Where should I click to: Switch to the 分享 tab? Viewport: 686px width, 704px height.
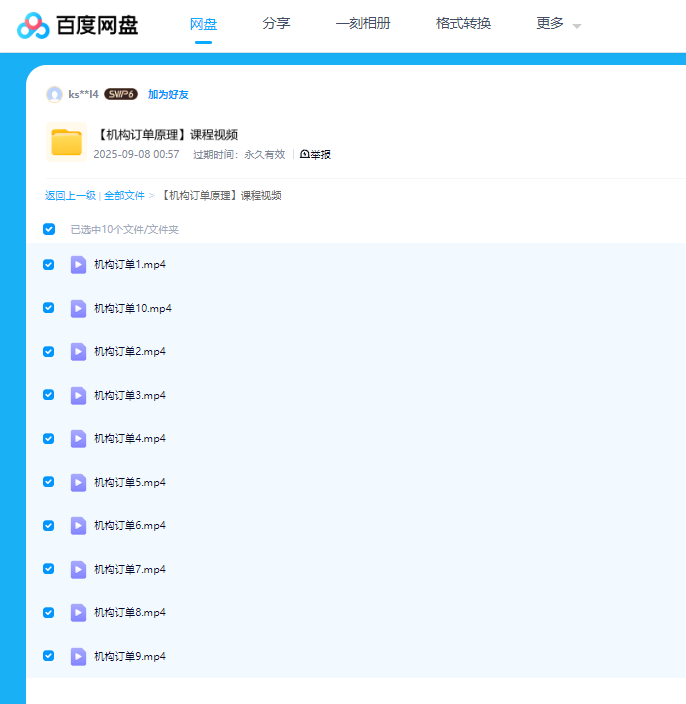pyautogui.click(x=276, y=24)
